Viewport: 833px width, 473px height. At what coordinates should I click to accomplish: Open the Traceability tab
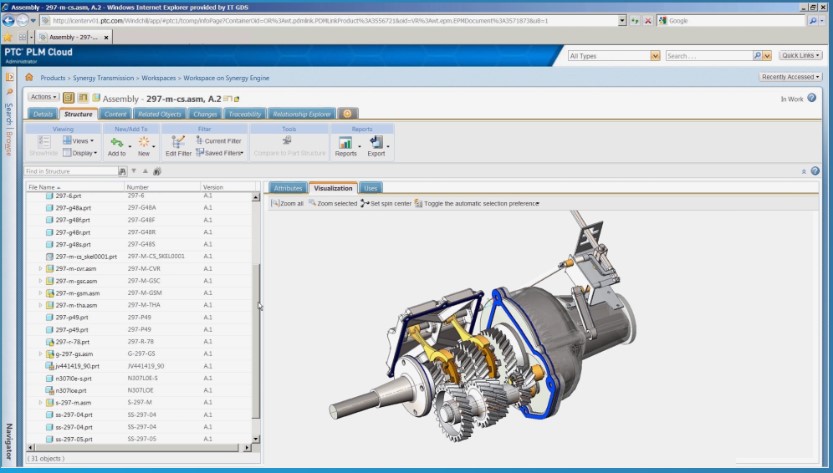245,114
